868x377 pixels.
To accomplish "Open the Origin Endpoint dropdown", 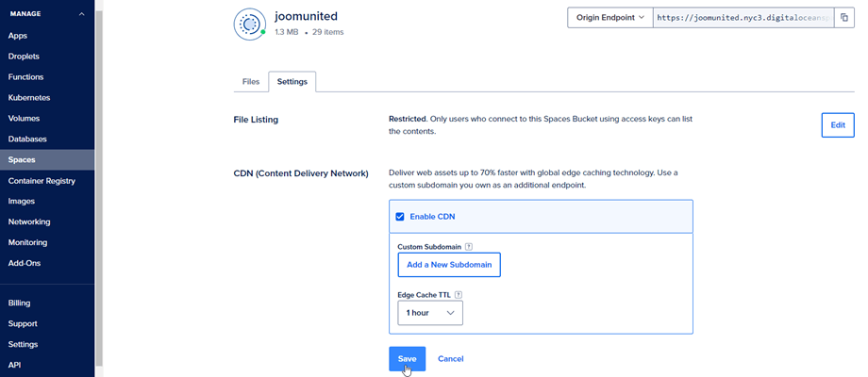I will pos(609,17).
